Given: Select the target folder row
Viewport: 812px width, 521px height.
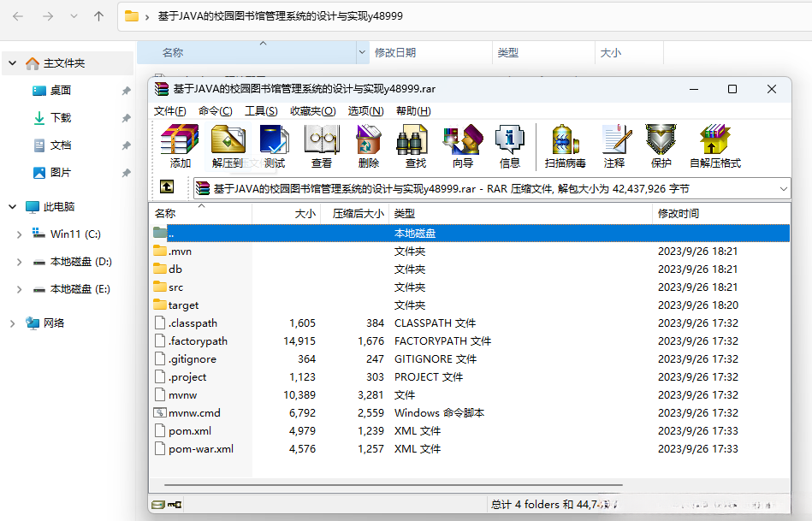Looking at the screenshot, I should [471, 305].
